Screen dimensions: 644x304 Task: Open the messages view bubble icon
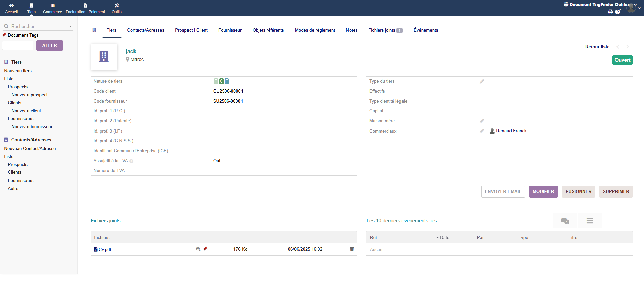click(x=565, y=221)
